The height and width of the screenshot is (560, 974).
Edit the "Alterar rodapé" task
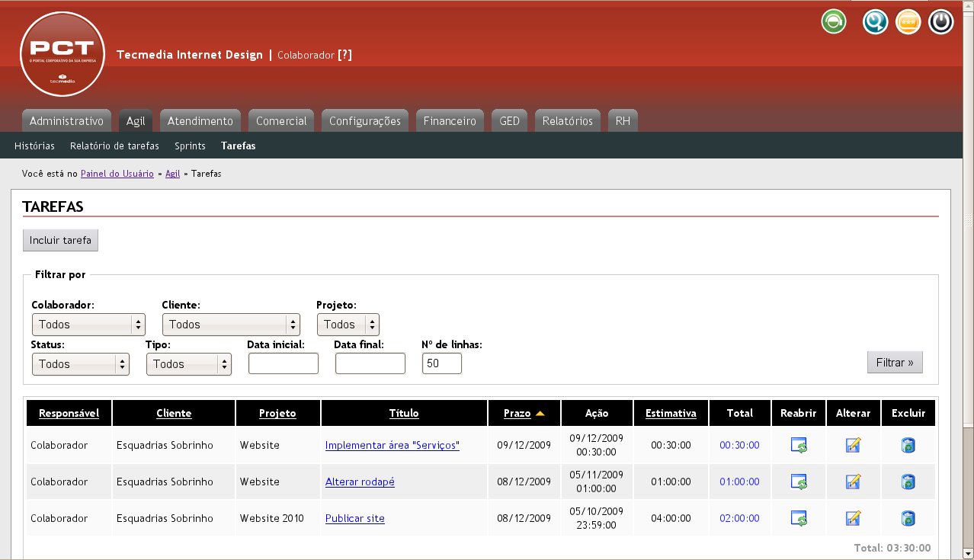click(854, 482)
